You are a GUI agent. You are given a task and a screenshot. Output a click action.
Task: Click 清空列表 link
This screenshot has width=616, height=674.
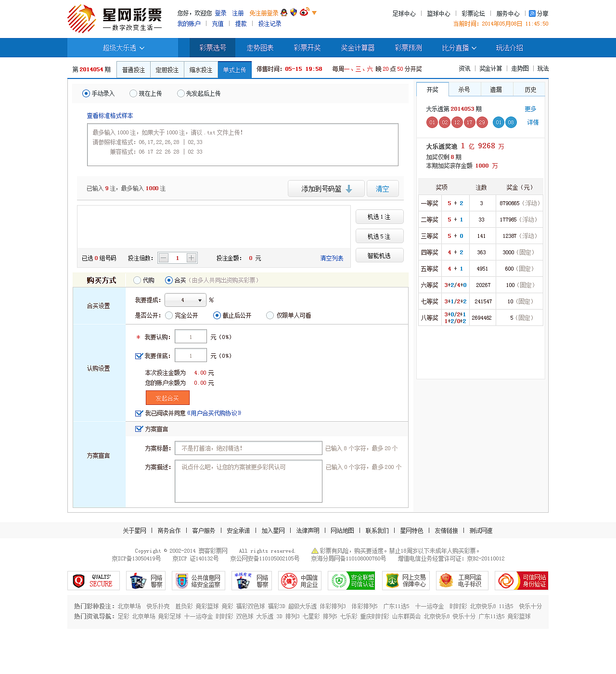tap(332, 258)
